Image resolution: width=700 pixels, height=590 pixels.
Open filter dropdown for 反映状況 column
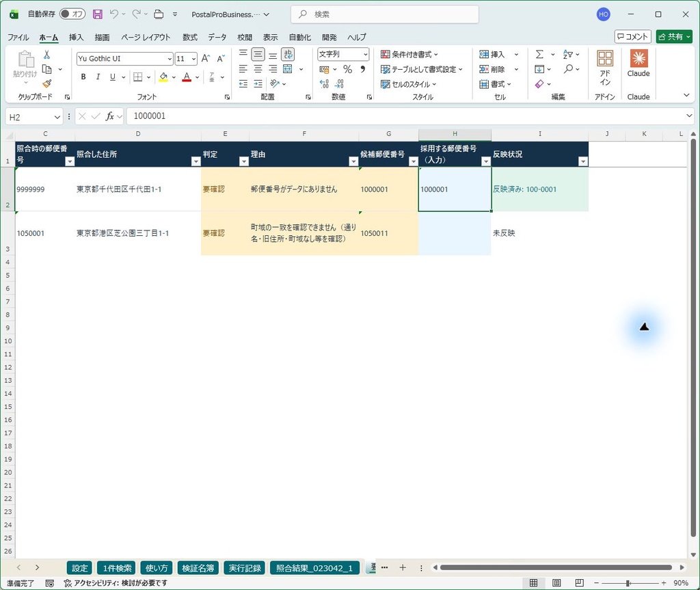coord(583,161)
